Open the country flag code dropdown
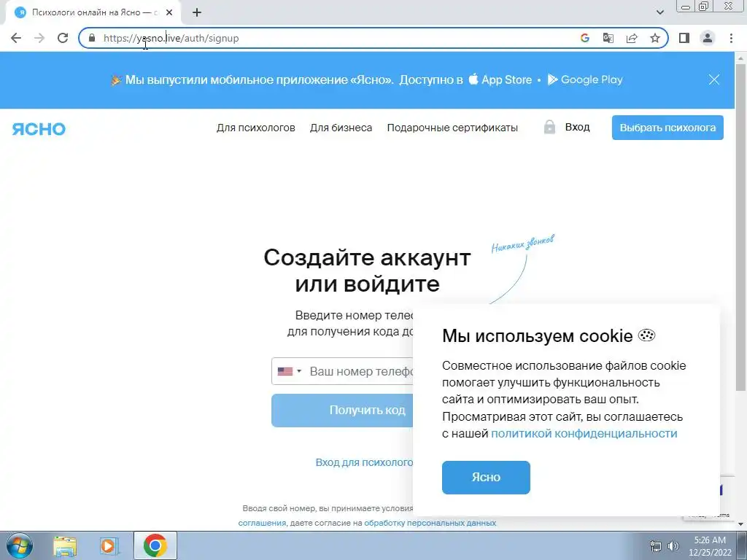Image resolution: width=747 pixels, height=560 pixels. (x=289, y=371)
